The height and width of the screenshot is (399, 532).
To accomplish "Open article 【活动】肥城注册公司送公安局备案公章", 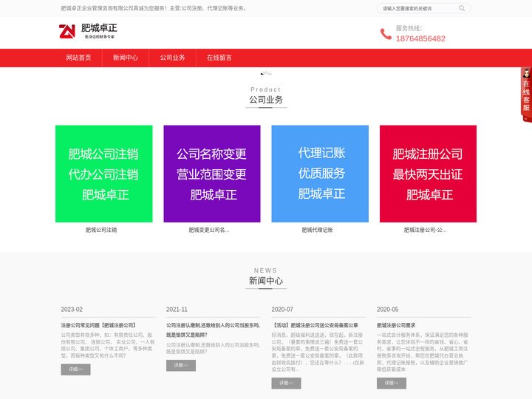I will pyautogui.click(x=315, y=325).
